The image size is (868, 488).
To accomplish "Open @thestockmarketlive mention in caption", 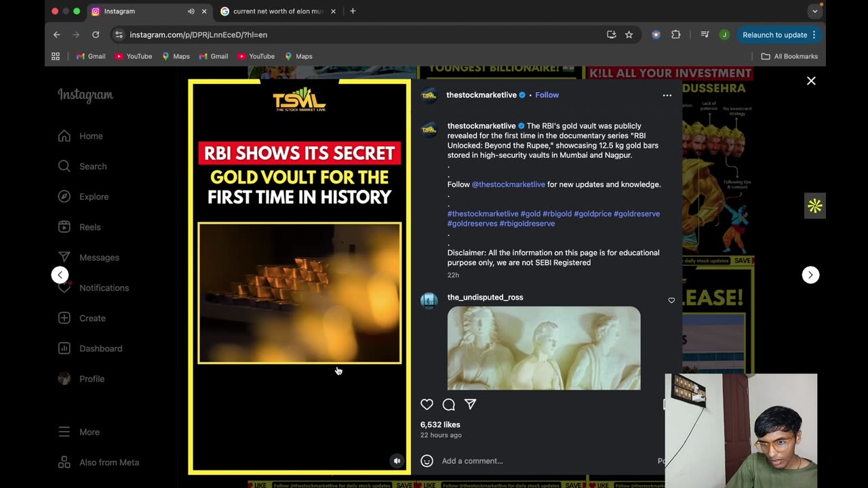I will (x=508, y=184).
